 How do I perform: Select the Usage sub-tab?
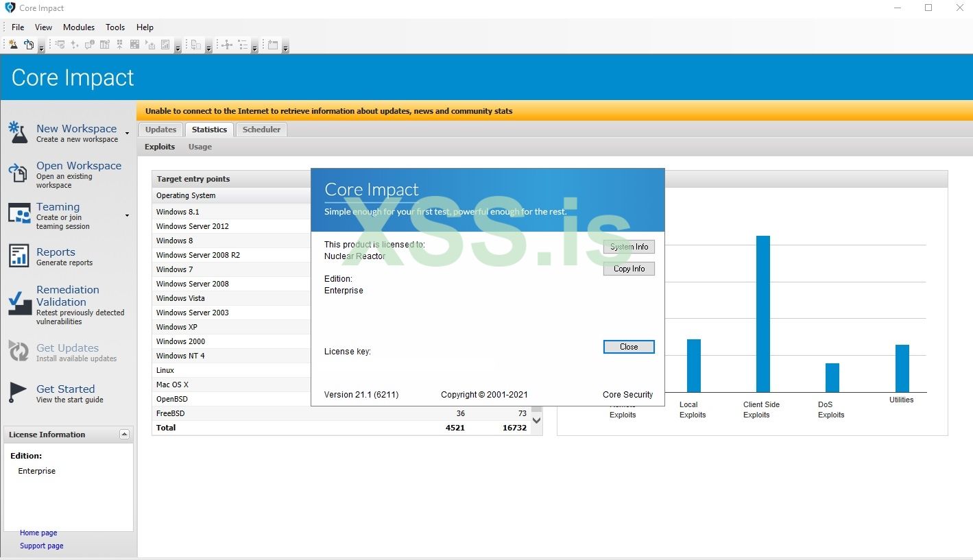(x=200, y=147)
